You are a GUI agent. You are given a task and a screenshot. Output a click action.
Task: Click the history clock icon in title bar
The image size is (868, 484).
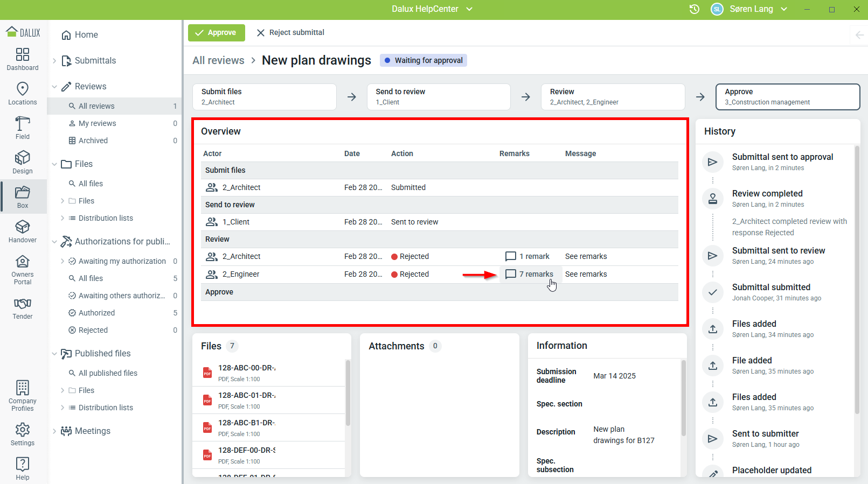pos(695,9)
